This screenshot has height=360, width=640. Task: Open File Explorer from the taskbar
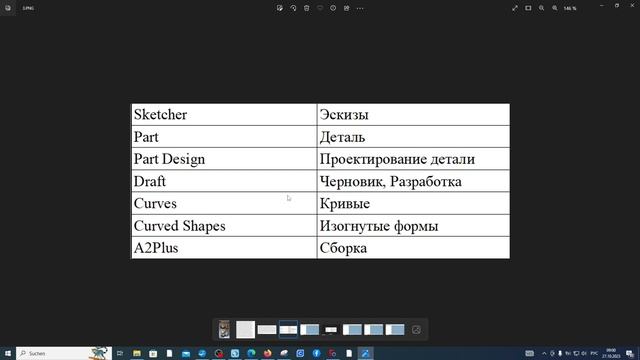click(137, 353)
